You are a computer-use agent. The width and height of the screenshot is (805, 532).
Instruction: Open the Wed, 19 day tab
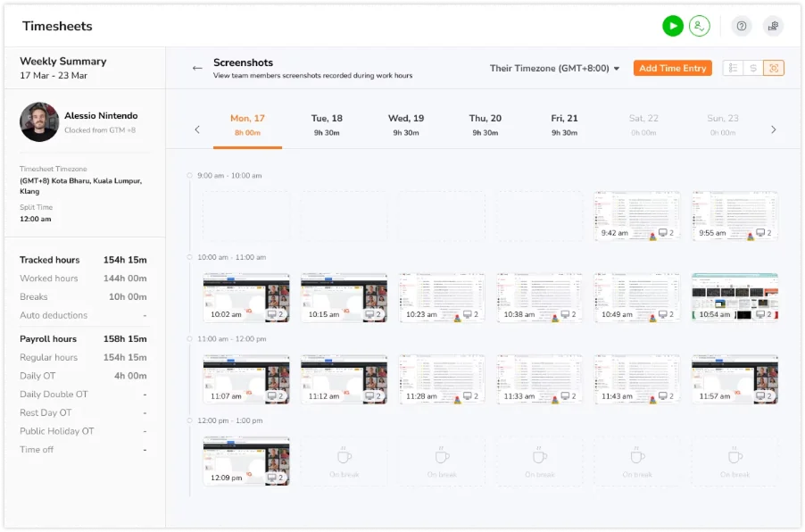tap(406, 124)
